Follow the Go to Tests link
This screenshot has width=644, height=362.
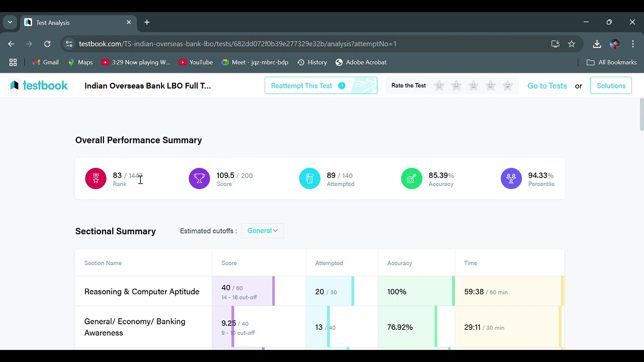coord(547,85)
